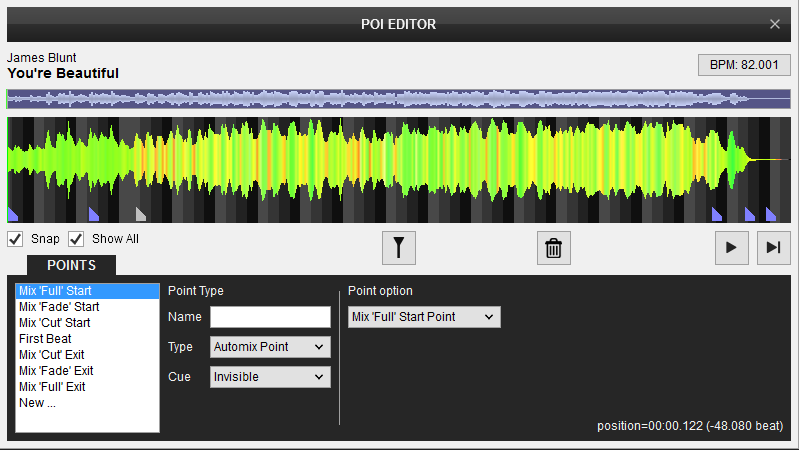Image resolution: width=799 pixels, height=450 pixels.
Task: Click the Name text input field
Action: tap(270, 317)
